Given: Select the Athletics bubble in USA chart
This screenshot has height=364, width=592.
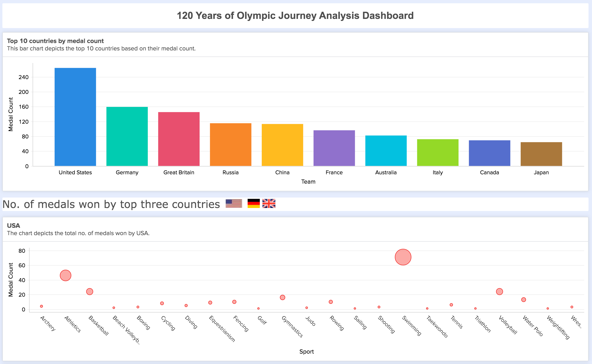Looking at the screenshot, I should pyautogui.click(x=65, y=275).
